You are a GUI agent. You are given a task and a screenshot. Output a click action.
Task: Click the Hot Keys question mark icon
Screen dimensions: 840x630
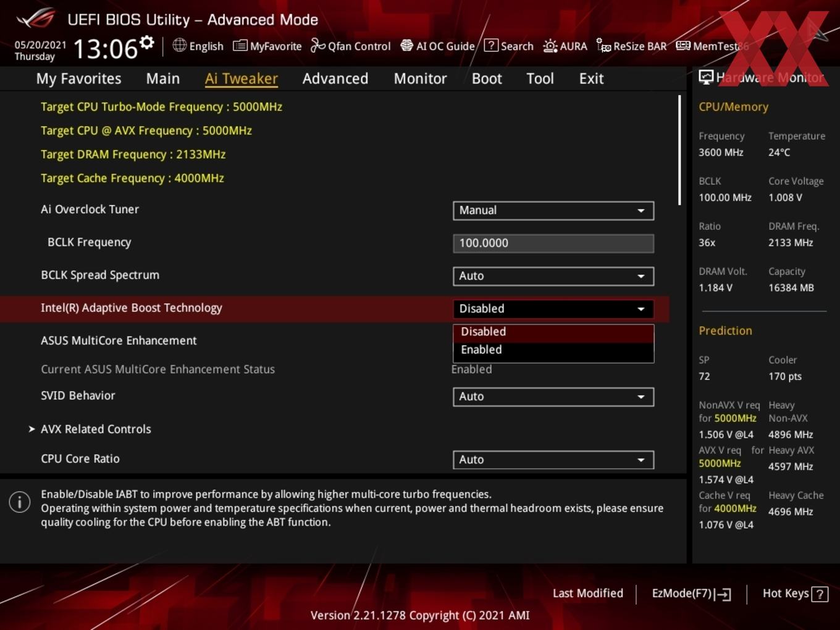tap(820, 594)
